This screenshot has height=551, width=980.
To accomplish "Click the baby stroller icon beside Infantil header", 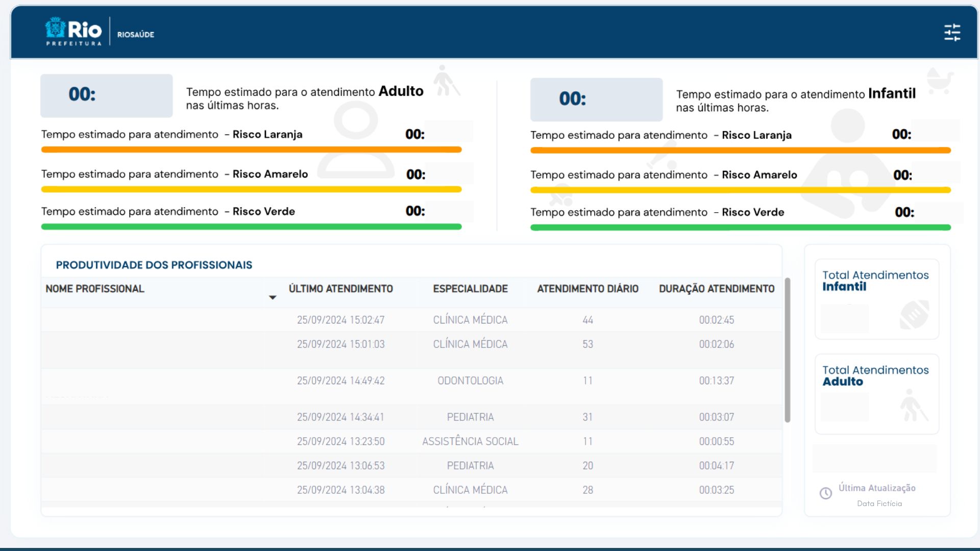I will [940, 81].
